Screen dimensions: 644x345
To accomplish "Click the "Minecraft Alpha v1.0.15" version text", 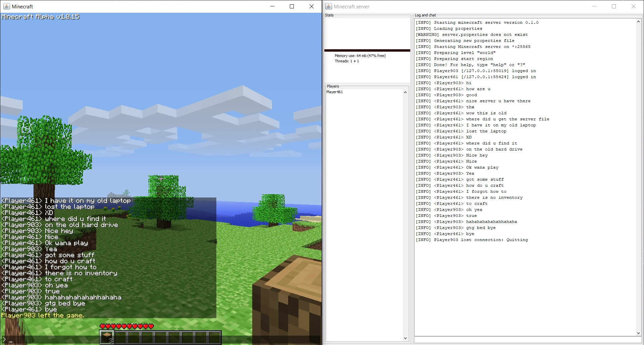I will pyautogui.click(x=41, y=17).
